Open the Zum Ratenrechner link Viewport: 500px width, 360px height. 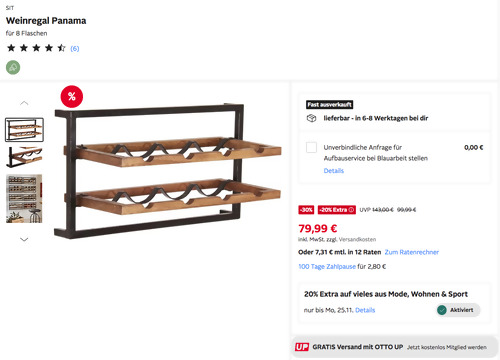[x=412, y=252]
